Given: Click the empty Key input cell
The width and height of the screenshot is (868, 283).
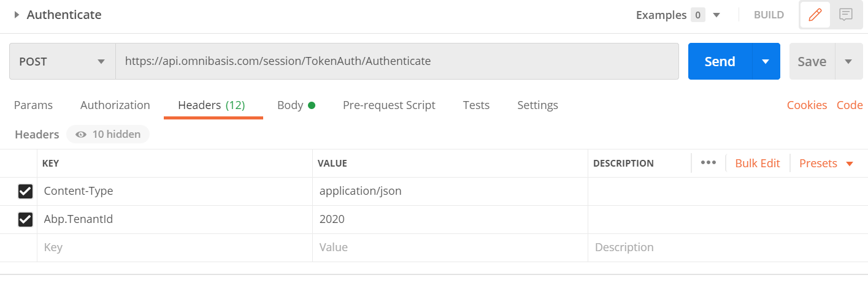Looking at the screenshot, I should [x=174, y=247].
